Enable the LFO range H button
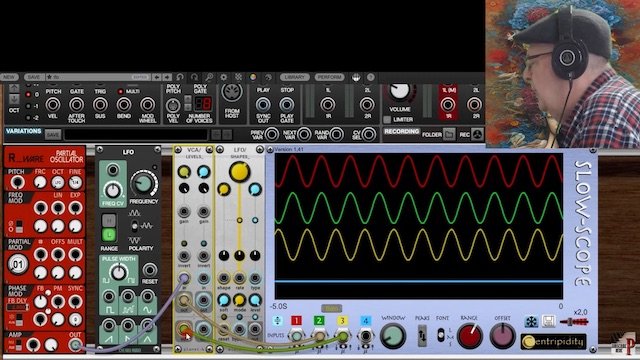640x360 pixels. click(109, 221)
